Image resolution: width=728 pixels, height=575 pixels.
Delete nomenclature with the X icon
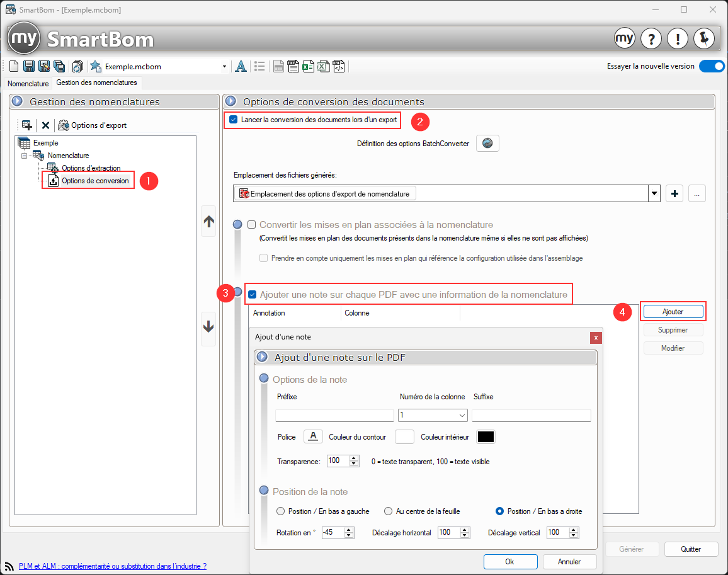pos(45,125)
